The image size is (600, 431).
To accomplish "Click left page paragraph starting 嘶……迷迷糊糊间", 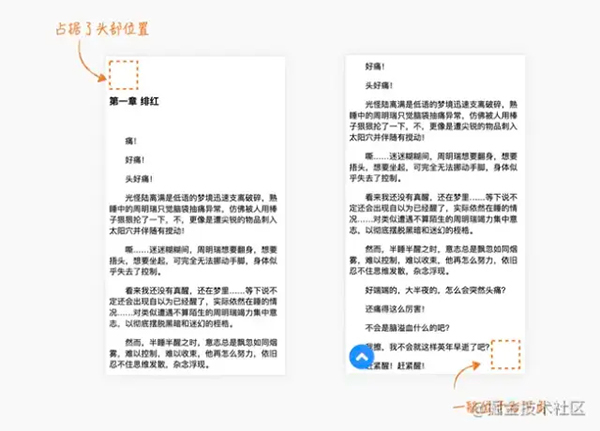I will pyautogui.click(x=193, y=261).
